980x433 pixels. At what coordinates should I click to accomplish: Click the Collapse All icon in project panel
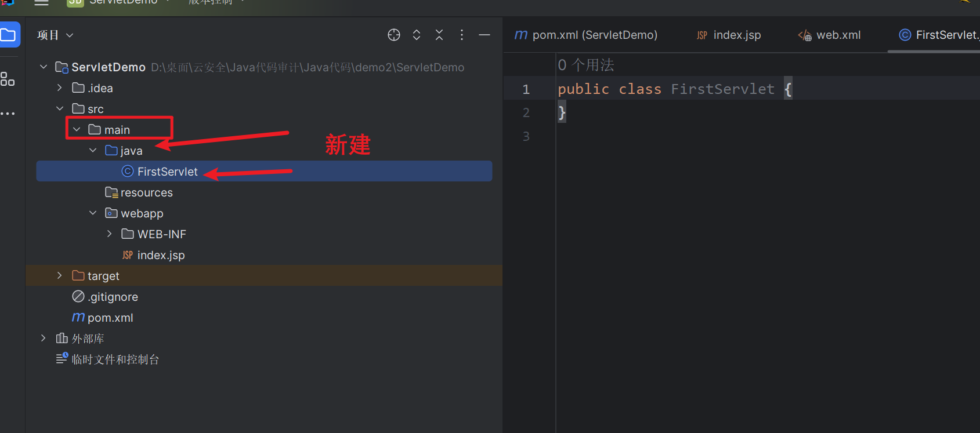pyautogui.click(x=439, y=35)
